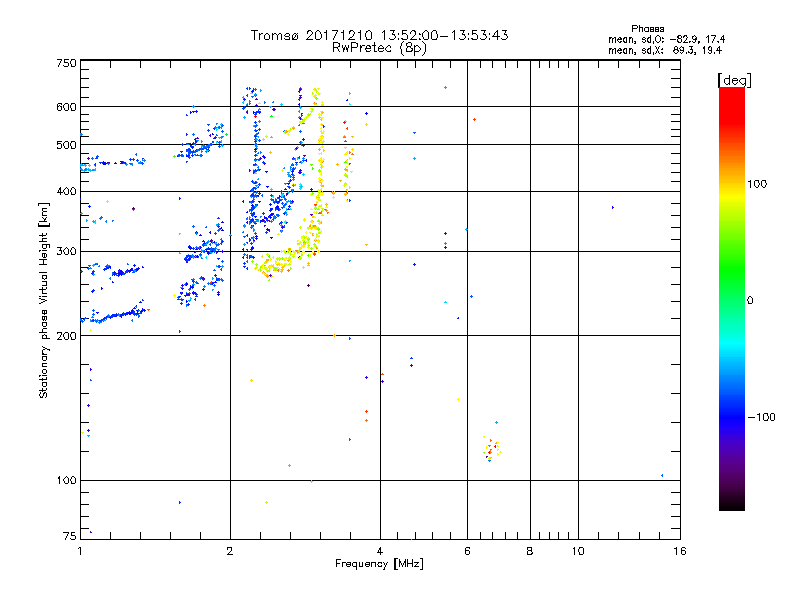Click the y-axis tick label '600'
The height and width of the screenshot is (600, 800).
[x=66, y=107]
